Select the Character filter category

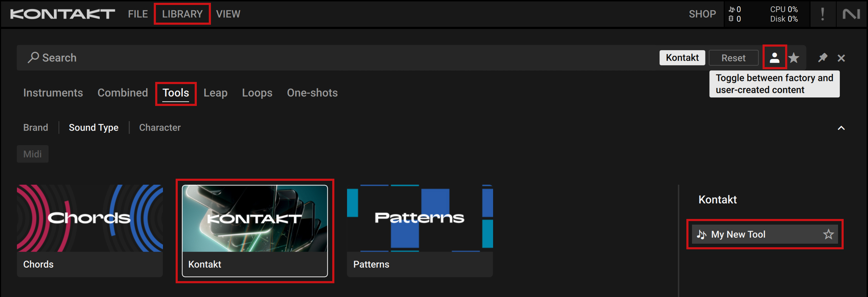pyautogui.click(x=160, y=127)
